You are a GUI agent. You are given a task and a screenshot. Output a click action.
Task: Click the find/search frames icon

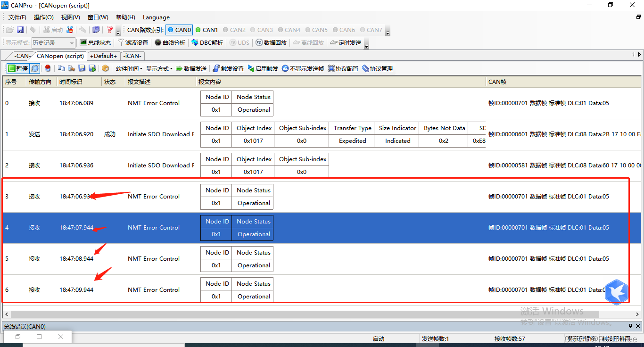click(72, 68)
